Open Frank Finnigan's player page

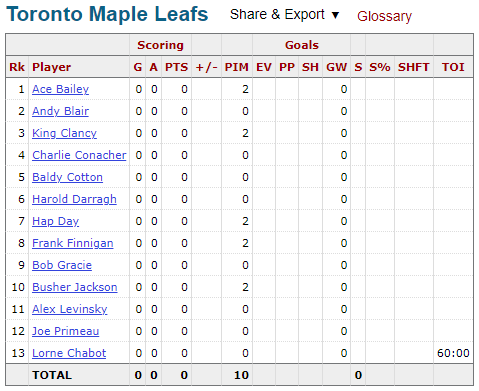click(73, 243)
